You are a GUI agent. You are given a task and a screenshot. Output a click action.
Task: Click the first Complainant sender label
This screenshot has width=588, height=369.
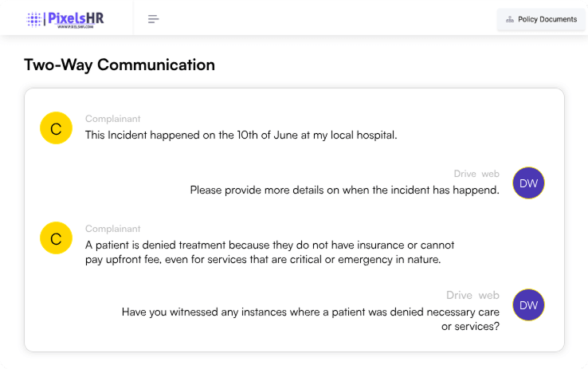[x=112, y=119]
